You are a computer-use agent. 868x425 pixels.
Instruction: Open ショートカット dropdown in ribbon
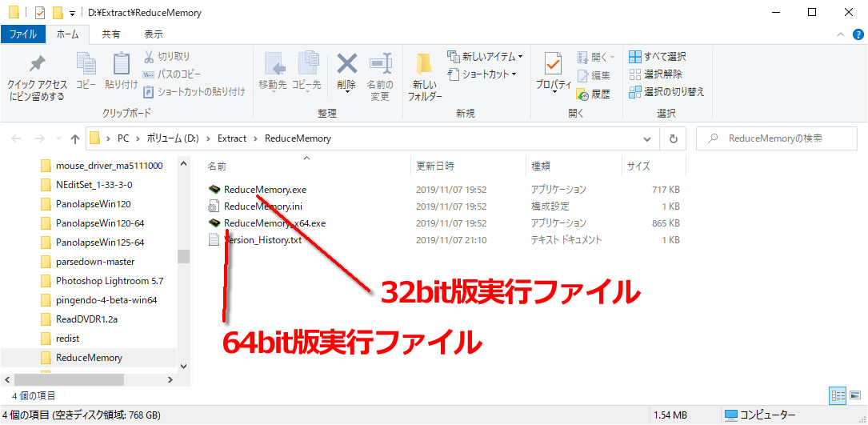click(482, 74)
